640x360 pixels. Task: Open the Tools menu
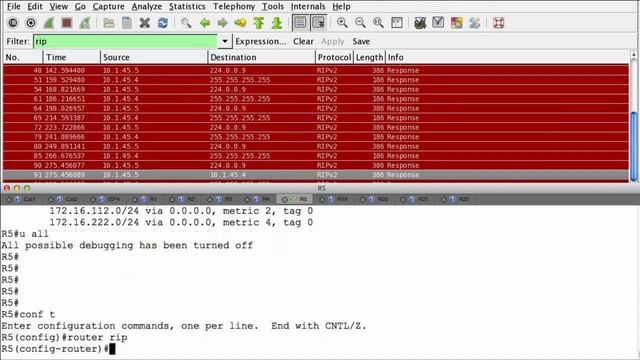tap(273, 7)
